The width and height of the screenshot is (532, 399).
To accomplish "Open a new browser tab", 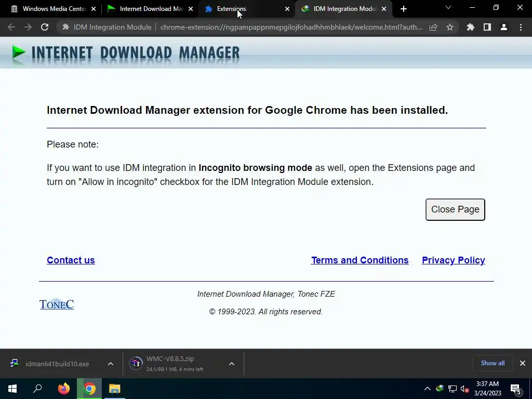I will click(x=403, y=9).
